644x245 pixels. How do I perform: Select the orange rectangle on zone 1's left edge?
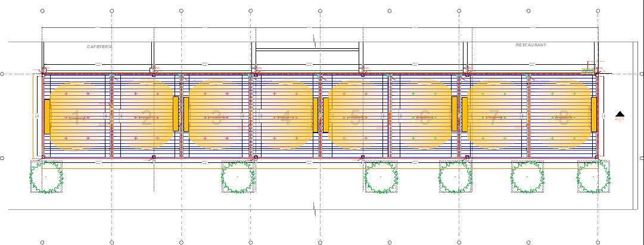(x=47, y=116)
